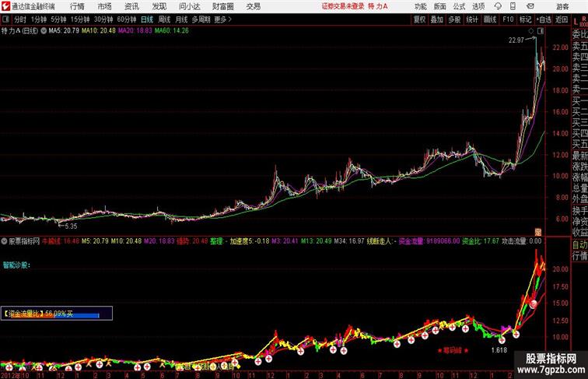Open the 版面 menu

[440, 6]
